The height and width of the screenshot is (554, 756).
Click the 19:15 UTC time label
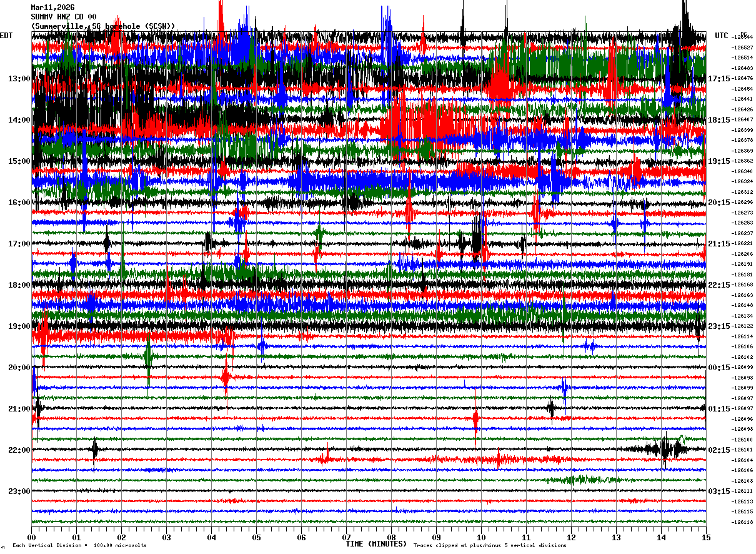click(719, 161)
